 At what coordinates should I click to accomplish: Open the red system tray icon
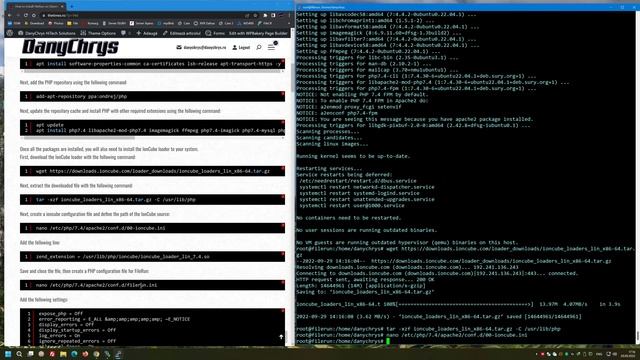[x=542, y=354]
